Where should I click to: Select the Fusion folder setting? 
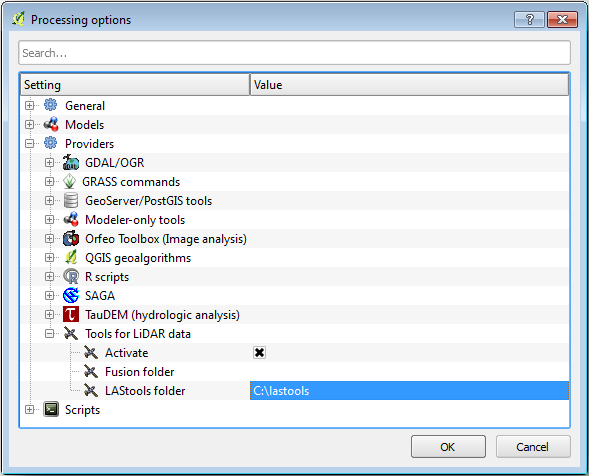[139, 372]
